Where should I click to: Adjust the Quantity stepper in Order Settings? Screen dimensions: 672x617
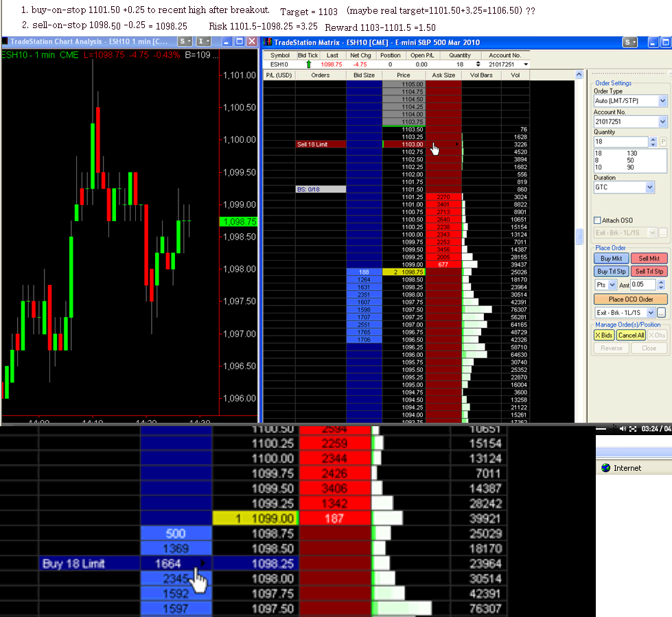pos(653,141)
